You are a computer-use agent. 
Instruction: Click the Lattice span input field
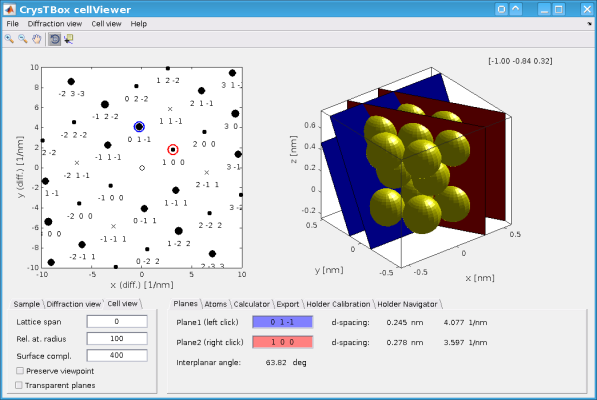tap(117, 322)
